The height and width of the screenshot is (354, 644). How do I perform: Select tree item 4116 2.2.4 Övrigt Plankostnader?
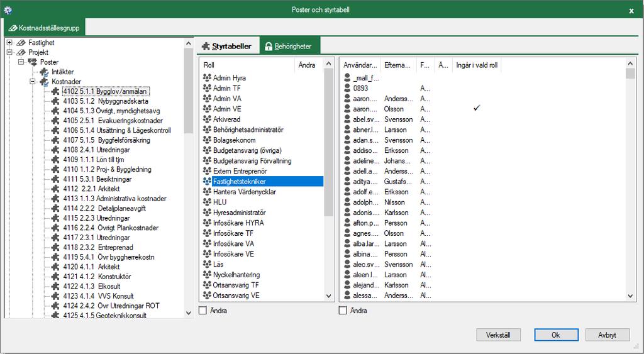pyautogui.click(x=111, y=228)
